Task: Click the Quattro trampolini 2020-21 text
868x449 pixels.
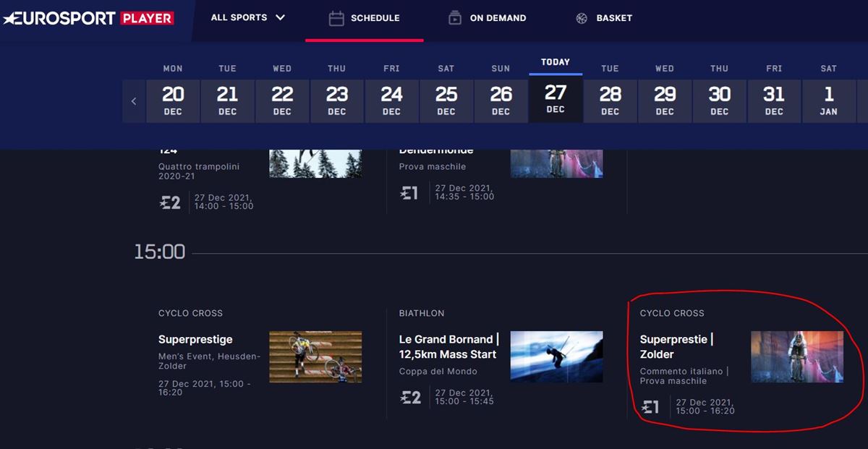Action: [199, 171]
